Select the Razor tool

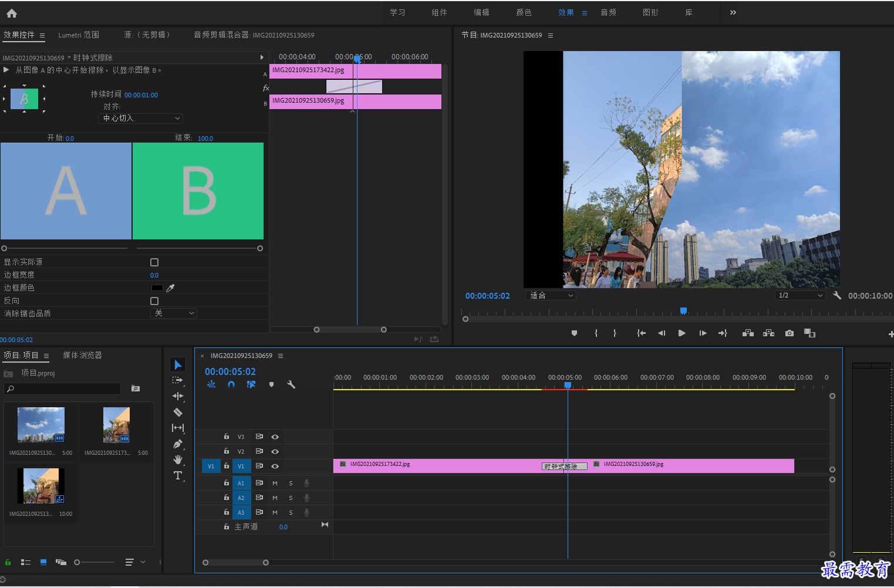[178, 412]
